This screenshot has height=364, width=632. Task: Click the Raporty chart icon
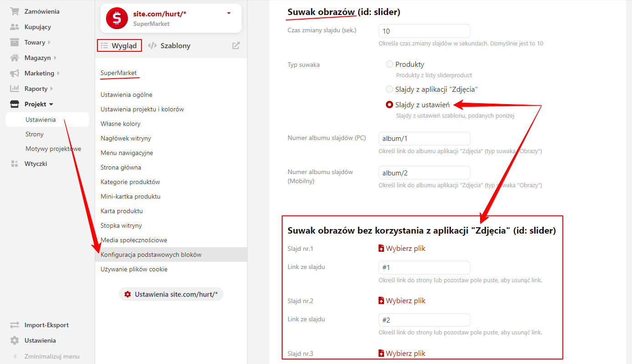[x=15, y=89]
